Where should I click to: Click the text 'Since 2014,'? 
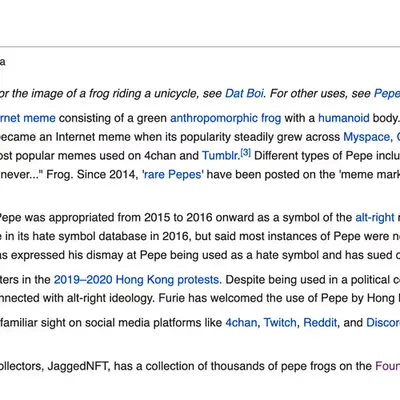coord(108,174)
